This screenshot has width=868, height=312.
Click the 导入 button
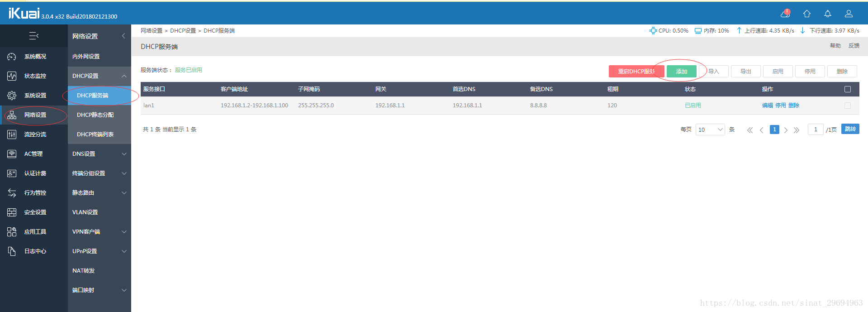click(714, 72)
